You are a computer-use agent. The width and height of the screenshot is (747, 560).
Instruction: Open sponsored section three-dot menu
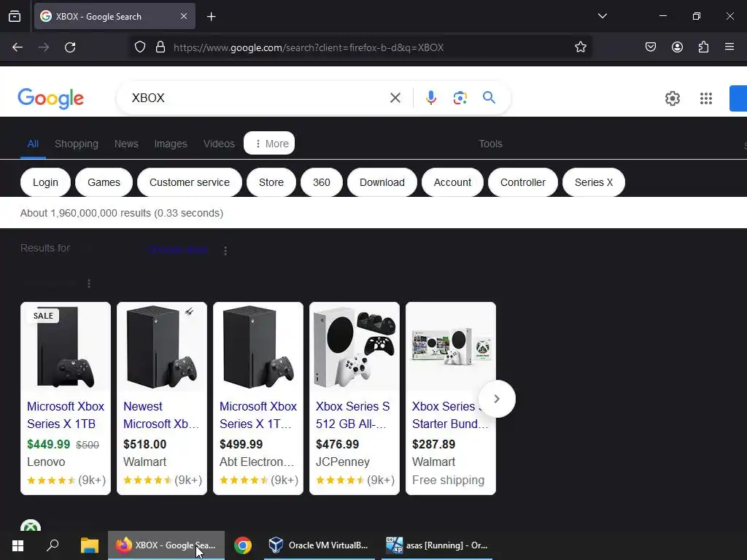89,284
